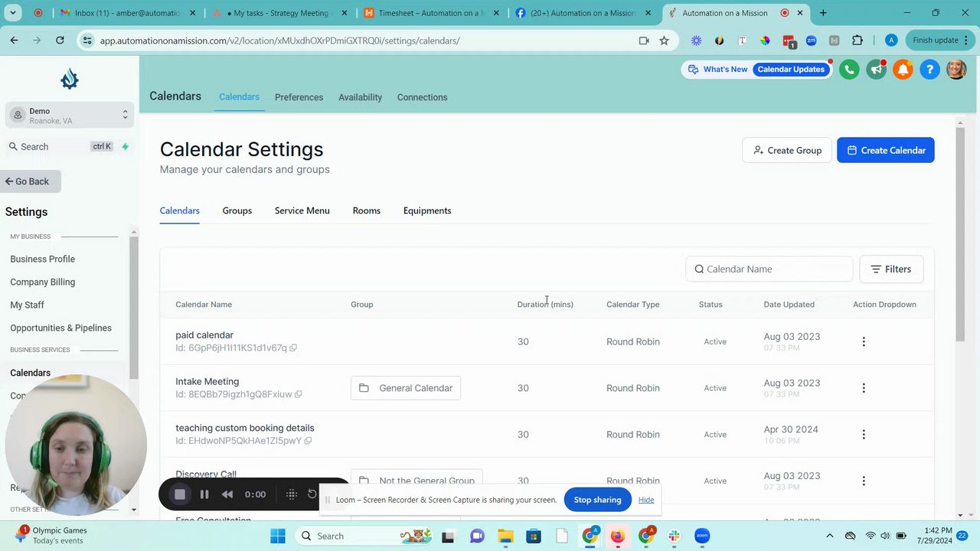Open the orange notifications bell
The width and height of the screenshot is (980, 551).
click(903, 70)
